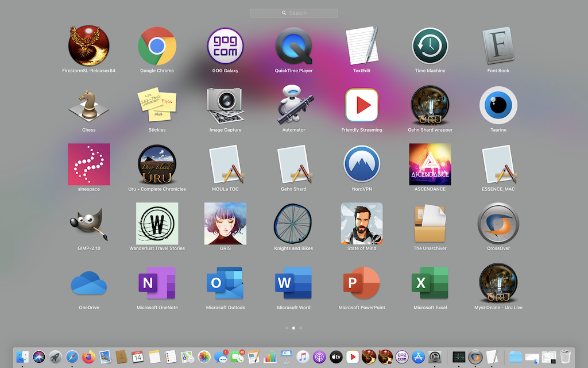This screenshot has width=588, height=368.
Task: Open the Gehn Shard wrapper app
Action: coord(430,106)
